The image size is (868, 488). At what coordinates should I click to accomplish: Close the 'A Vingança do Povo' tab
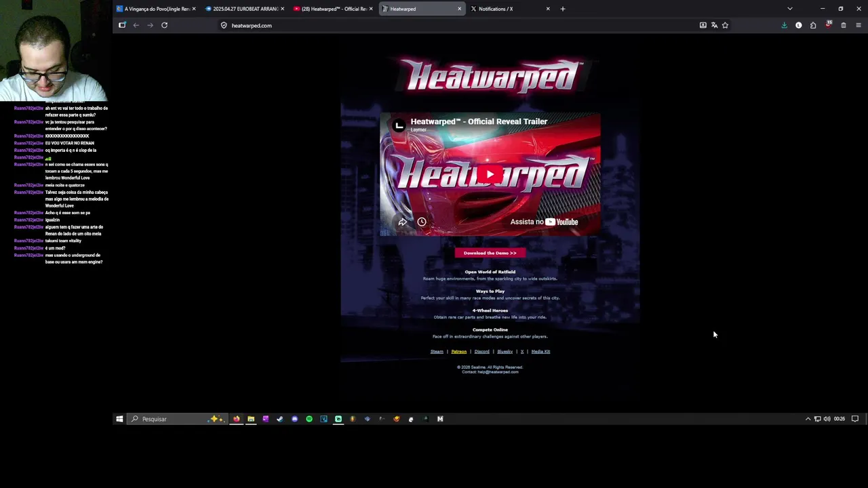pos(194,9)
